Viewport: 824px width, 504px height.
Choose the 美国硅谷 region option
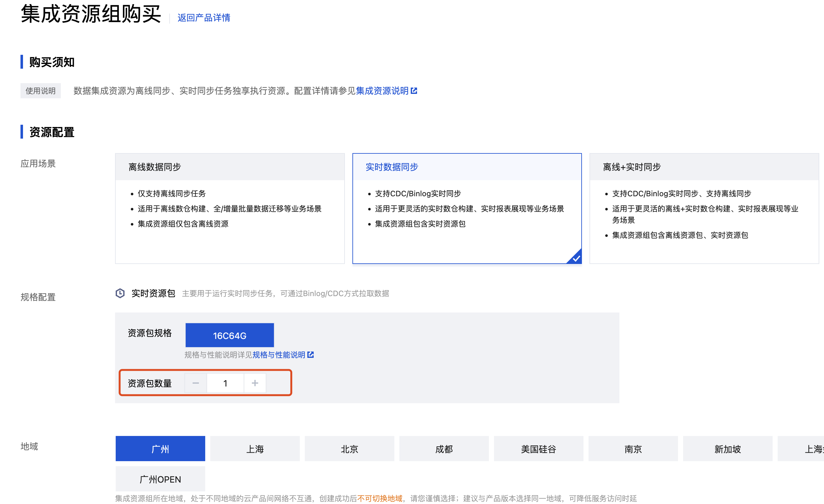538,449
